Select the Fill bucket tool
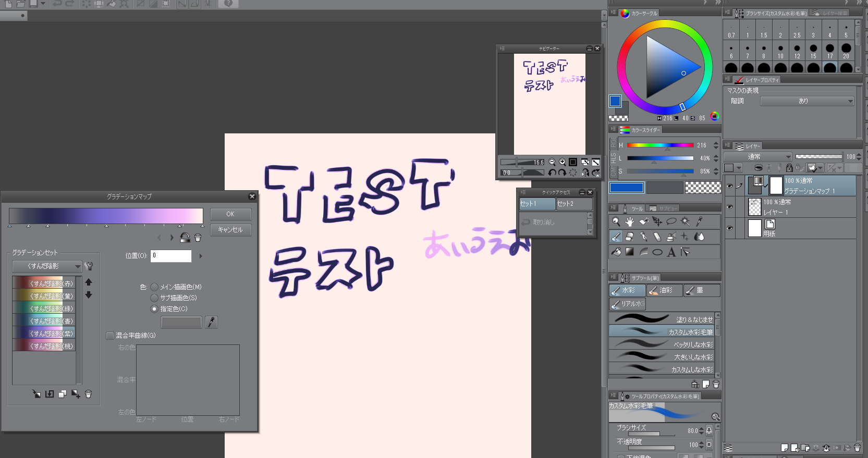This screenshot has width=868, height=458. tap(616, 252)
